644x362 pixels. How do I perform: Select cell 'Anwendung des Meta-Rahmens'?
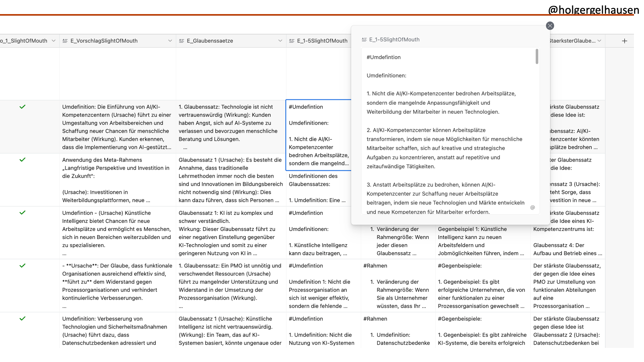(118, 180)
